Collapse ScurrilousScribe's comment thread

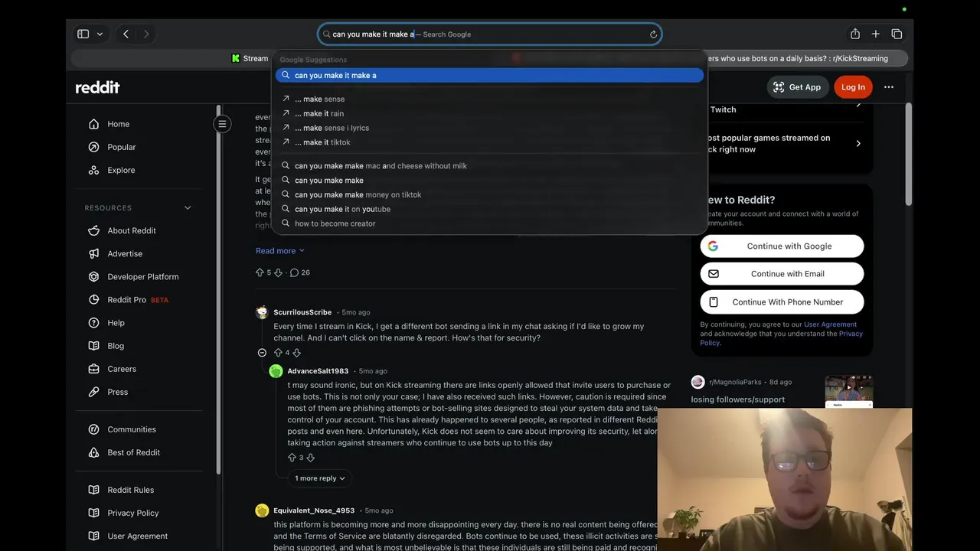coord(262,352)
